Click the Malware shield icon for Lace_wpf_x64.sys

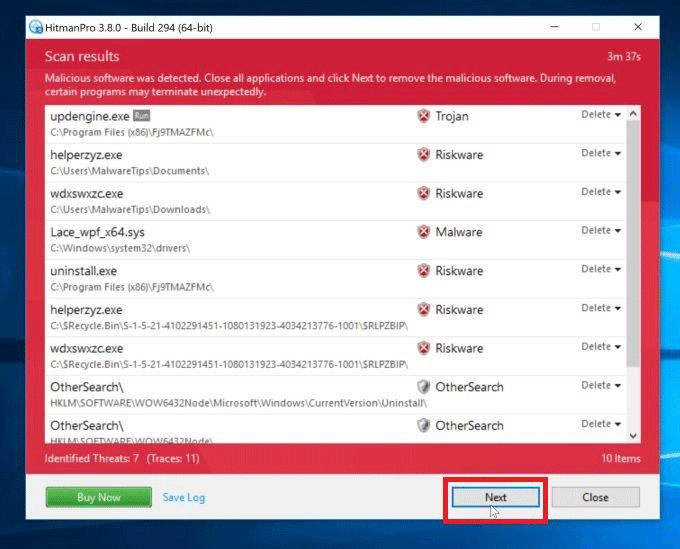point(423,232)
